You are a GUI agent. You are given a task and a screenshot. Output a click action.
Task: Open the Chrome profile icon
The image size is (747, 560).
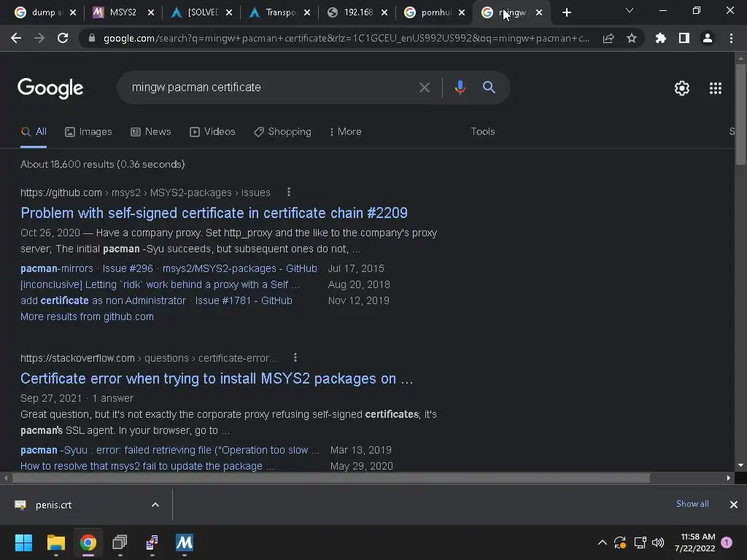(x=708, y=38)
